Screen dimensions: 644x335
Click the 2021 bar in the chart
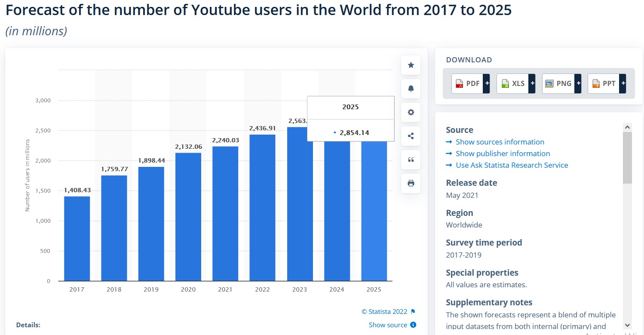click(225, 214)
